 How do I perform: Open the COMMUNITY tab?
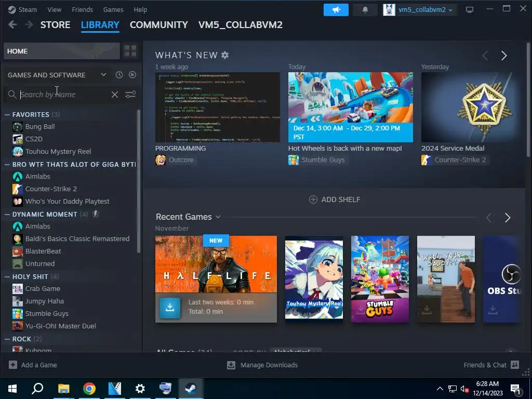click(x=159, y=25)
